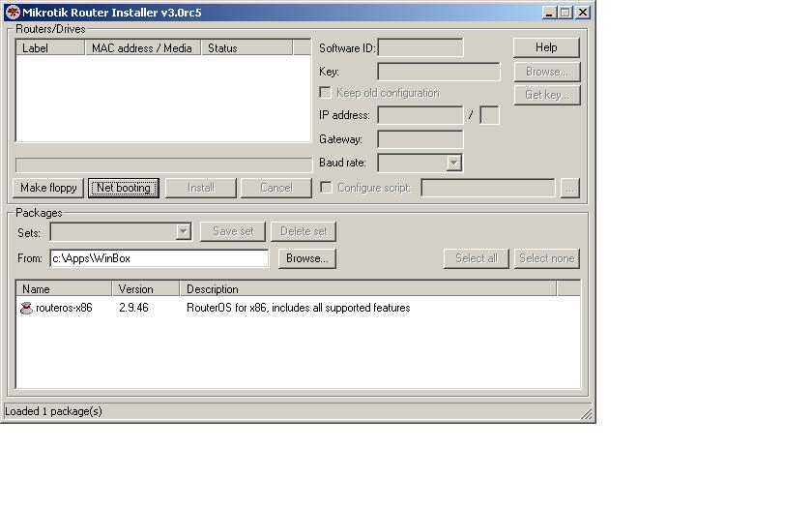Image resolution: width=812 pixels, height=508 pixels.
Task: Sort packages by Name column header
Action: (64, 288)
